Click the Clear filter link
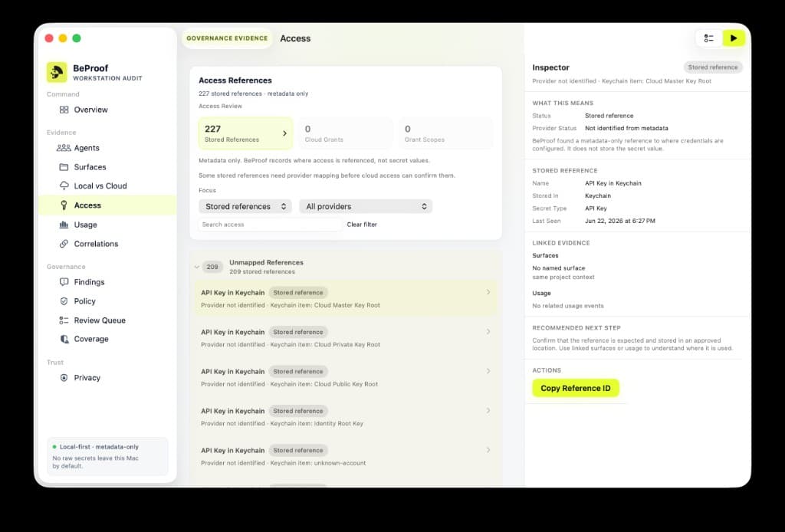785x532 pixels. [x=362, y=224]
